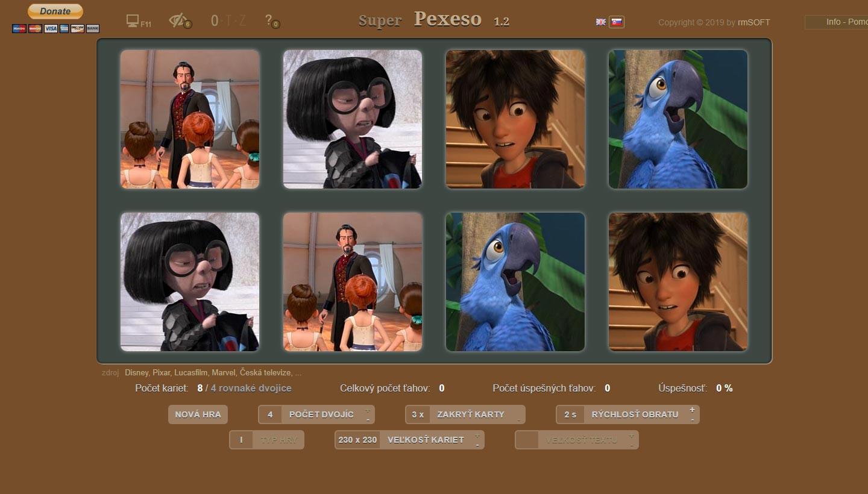Click the '4 rovnaké dvojice' text

coord(251,389)
